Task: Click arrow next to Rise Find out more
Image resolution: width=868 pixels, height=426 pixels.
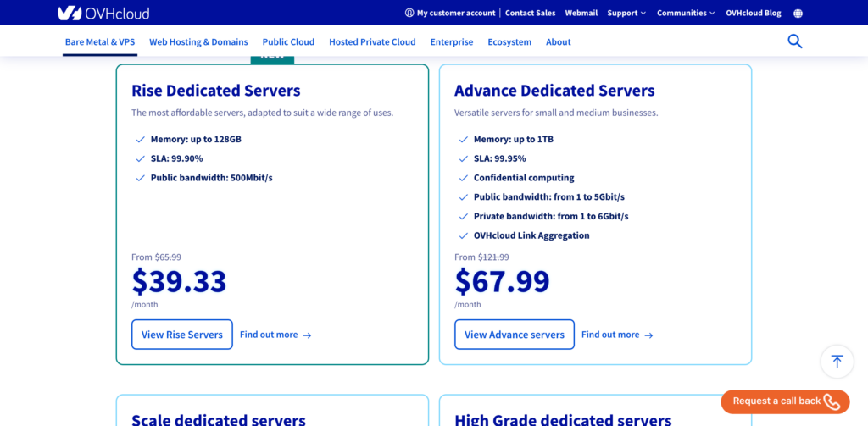Action: tap(307, 335)
